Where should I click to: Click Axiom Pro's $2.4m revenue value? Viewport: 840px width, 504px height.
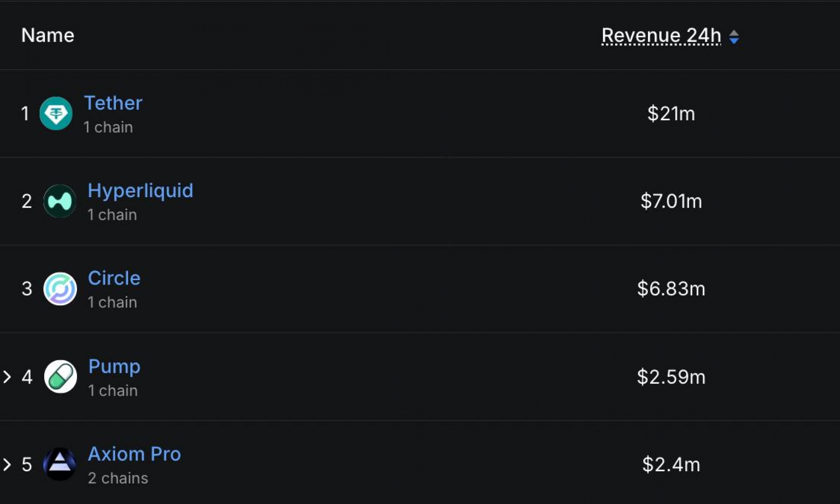tap(671, 464)
